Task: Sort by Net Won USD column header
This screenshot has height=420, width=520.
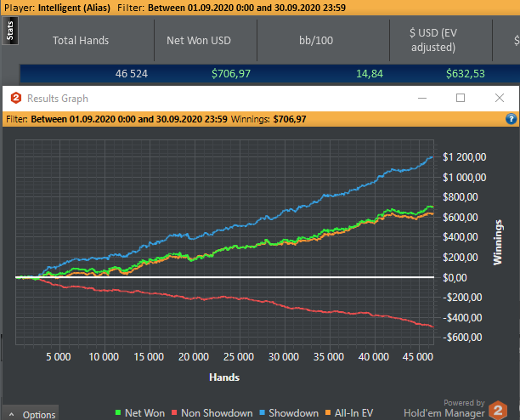Action: tap(199, 41)
